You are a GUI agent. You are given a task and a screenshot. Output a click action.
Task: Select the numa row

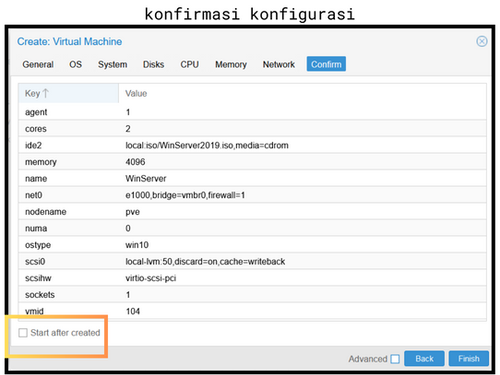[252, 229]
